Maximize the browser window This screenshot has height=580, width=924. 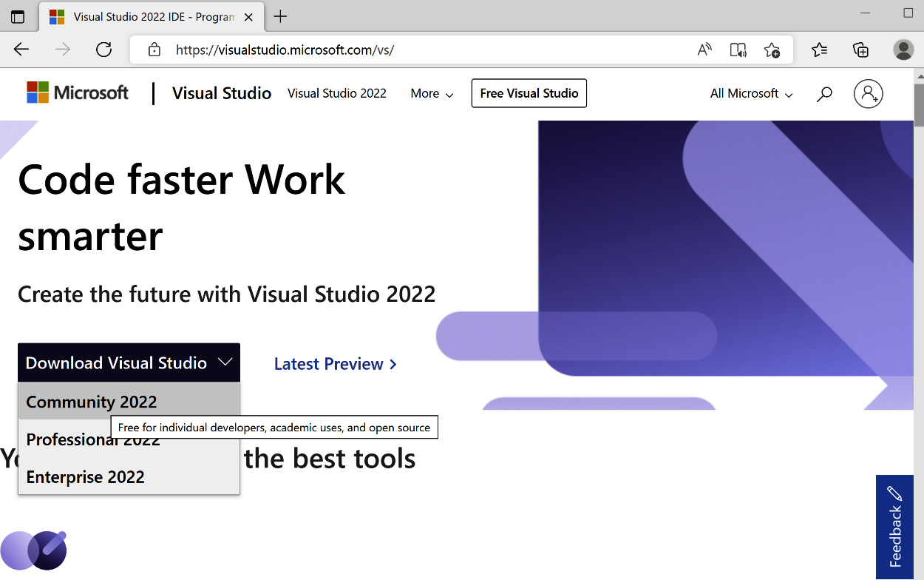pos(908,13)
